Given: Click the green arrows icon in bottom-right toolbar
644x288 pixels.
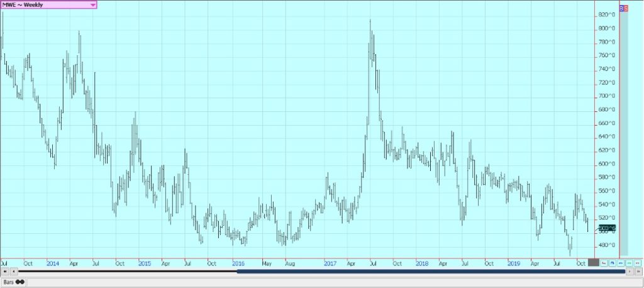Looking at the screenshot, I should [x=629, y=263].
